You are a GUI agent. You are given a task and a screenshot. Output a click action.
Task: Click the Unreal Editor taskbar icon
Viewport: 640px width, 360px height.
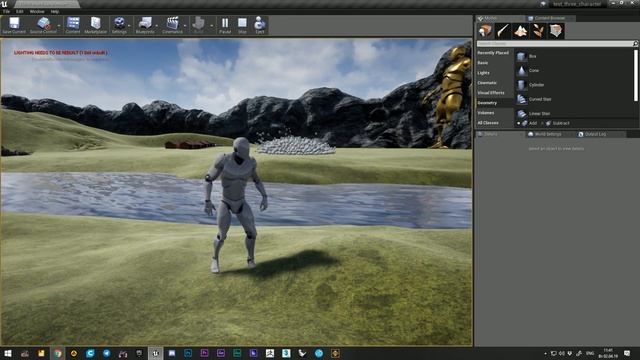[156, 353]
